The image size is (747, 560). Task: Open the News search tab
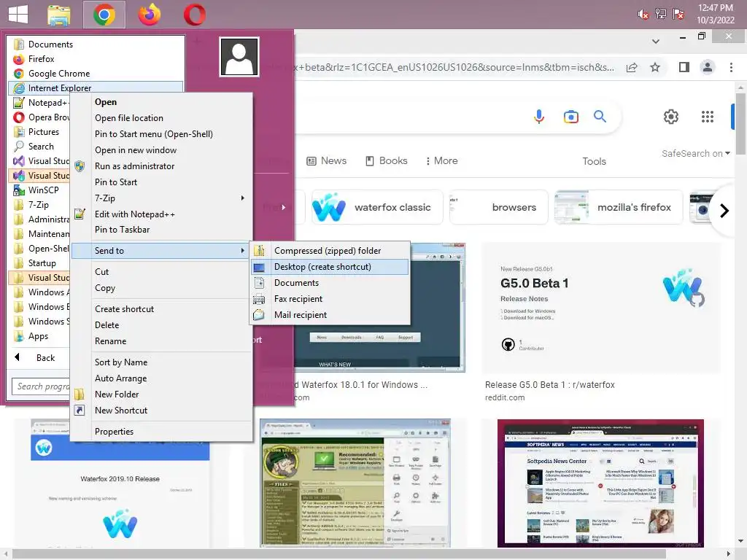click(x=326, y=161)
